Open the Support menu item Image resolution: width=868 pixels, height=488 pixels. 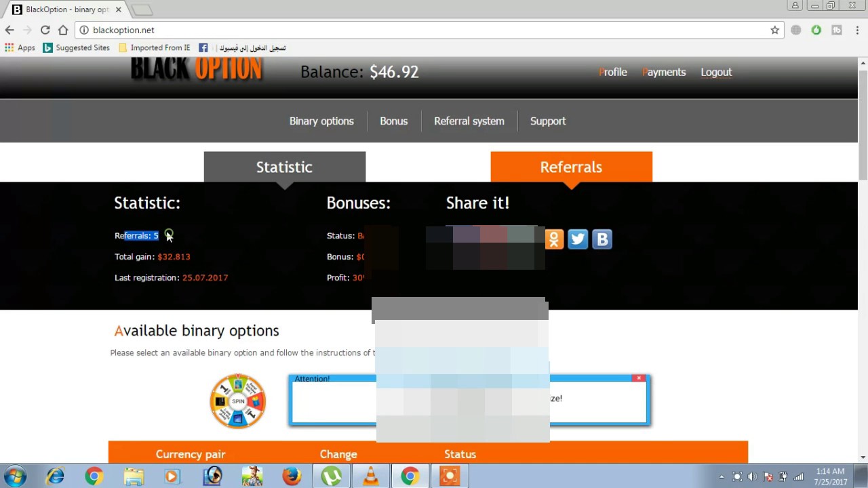(x=548, y=121)
